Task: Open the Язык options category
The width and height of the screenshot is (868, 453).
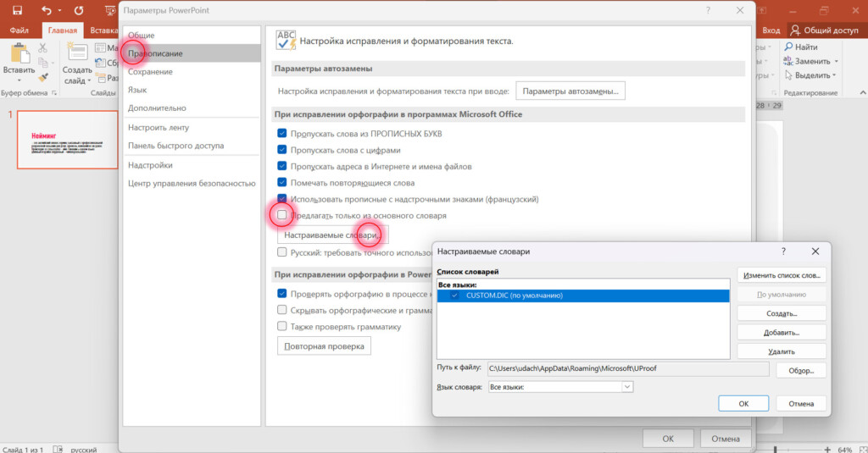Action: pos(192,90)
